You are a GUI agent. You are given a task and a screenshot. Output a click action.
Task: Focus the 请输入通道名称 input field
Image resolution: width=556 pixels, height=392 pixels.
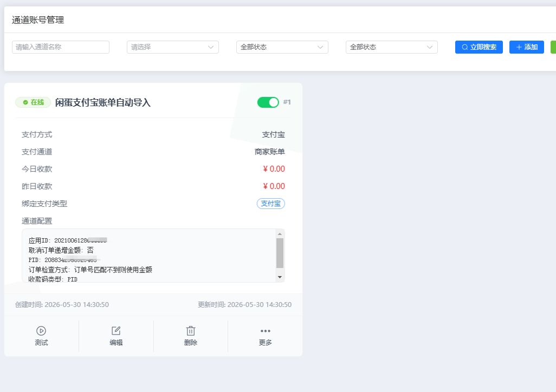click(61, 47)
